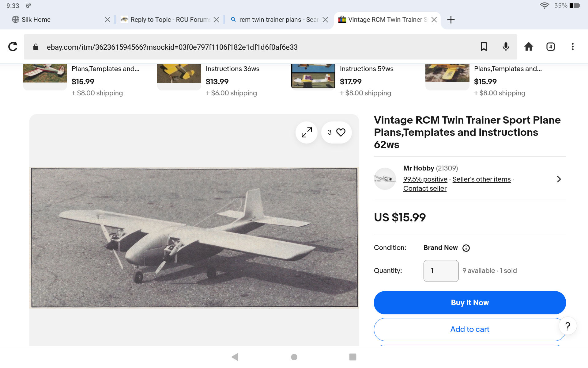Viewport: 588px width, 368px height.
Task: Open the three-dot browser menu
Action: (x=572, y=47)
